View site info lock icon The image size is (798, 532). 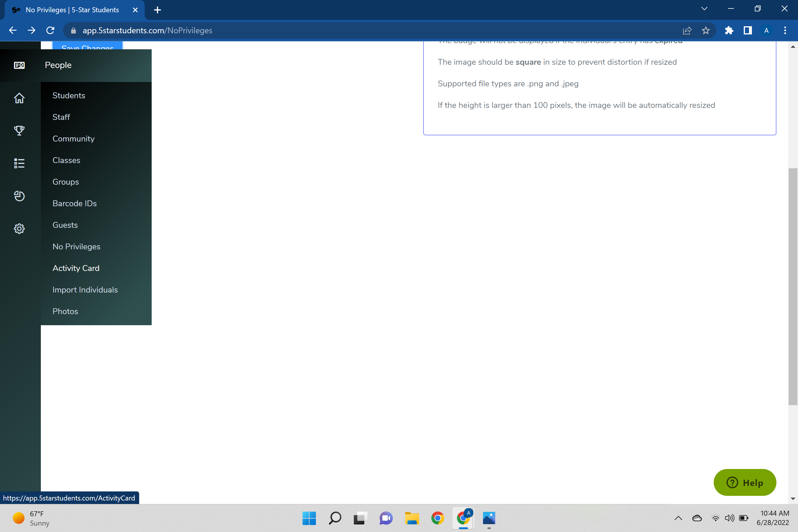pos(73,31)
